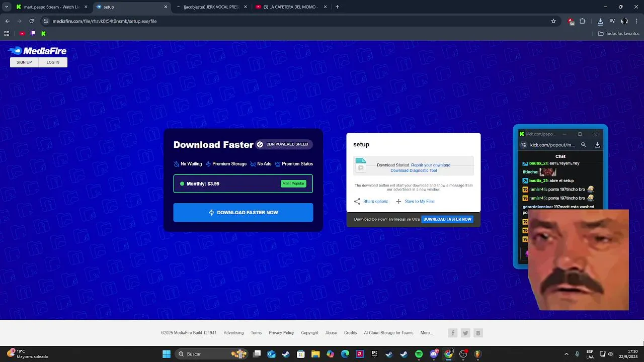Click the Copyright footer link

click(309, 333)
